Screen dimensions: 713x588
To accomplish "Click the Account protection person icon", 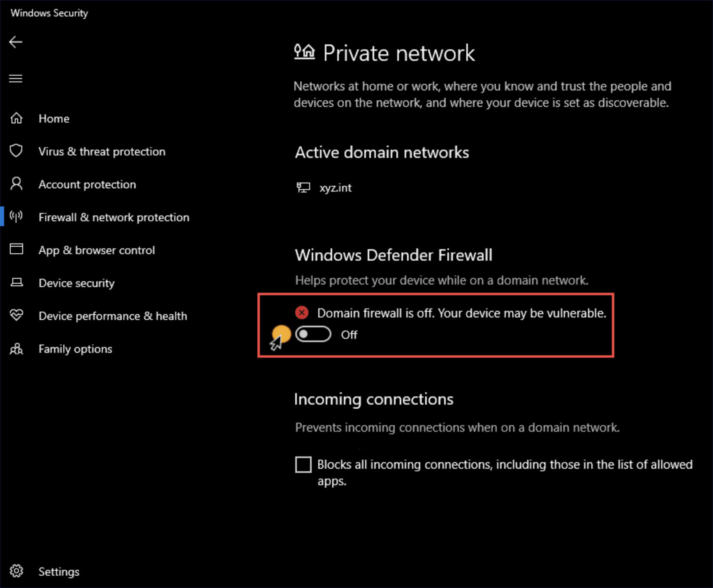I will [16, 184].
